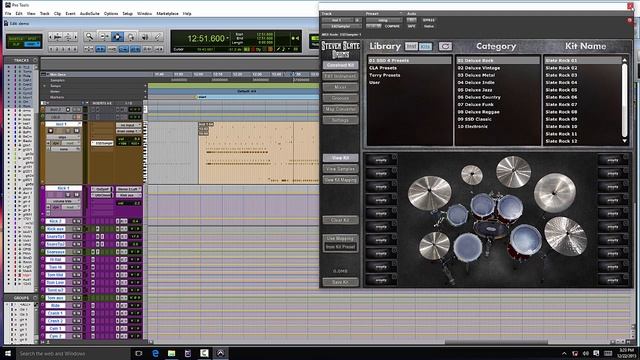640x360 pixels.
Task: Click the kick drum in the kit image
Action: 491,229
